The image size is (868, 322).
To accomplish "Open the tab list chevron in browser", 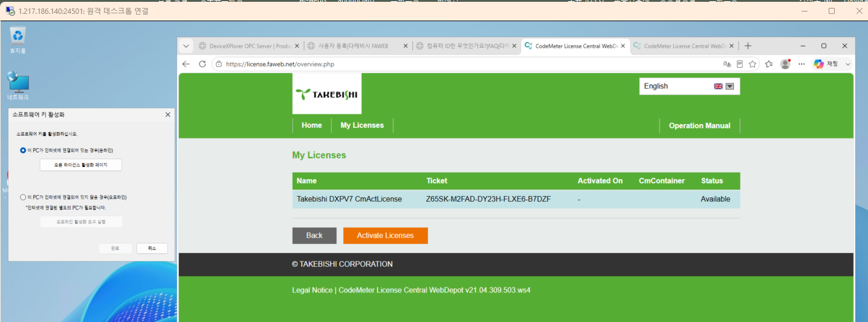I will point(186,46).
